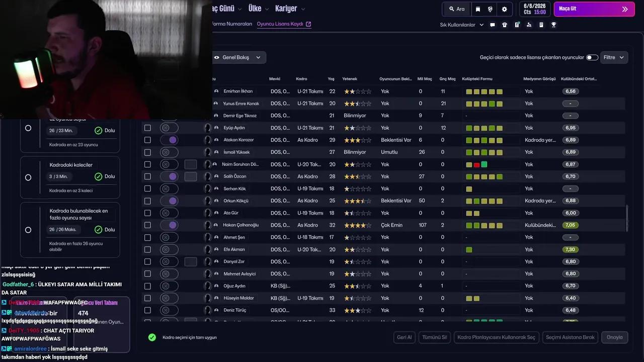Open the Kariyer top menu

click(x=286, y=9)
